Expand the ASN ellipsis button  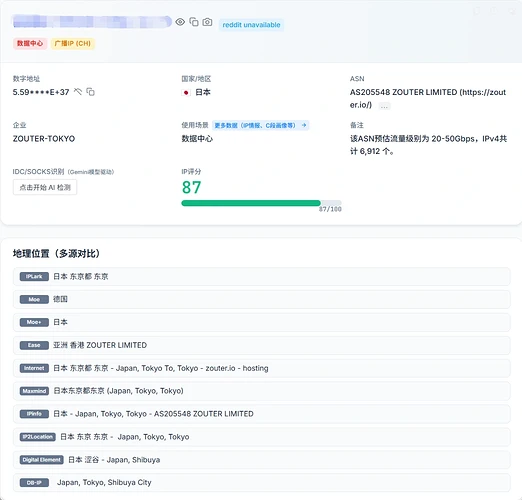(x=384, y=106)
